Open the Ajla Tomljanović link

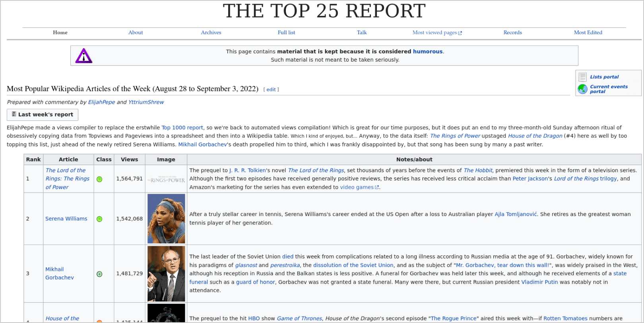(x=516, y=214)
